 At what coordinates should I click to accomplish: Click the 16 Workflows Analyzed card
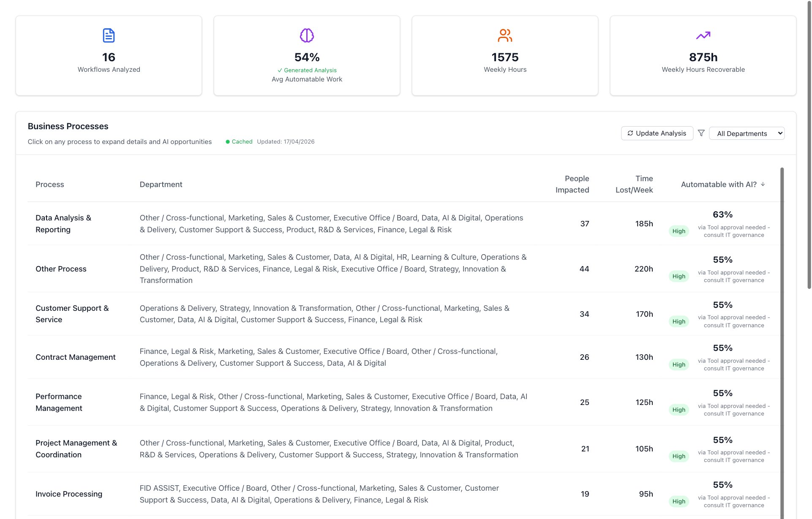point(109,56)
